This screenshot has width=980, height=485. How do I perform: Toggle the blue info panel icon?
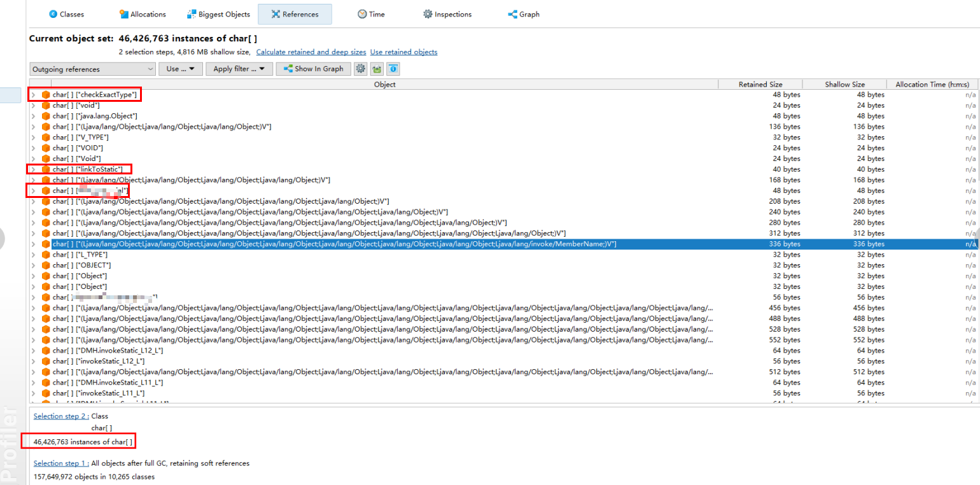[x=393, y=69]
